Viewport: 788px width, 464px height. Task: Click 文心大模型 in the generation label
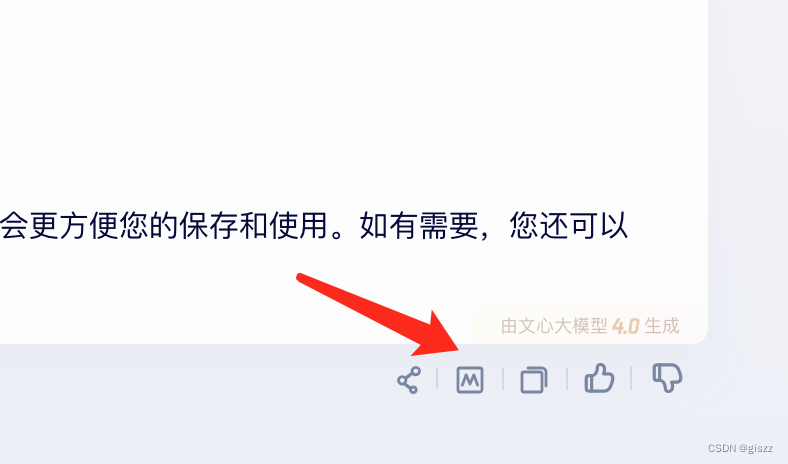562,326
